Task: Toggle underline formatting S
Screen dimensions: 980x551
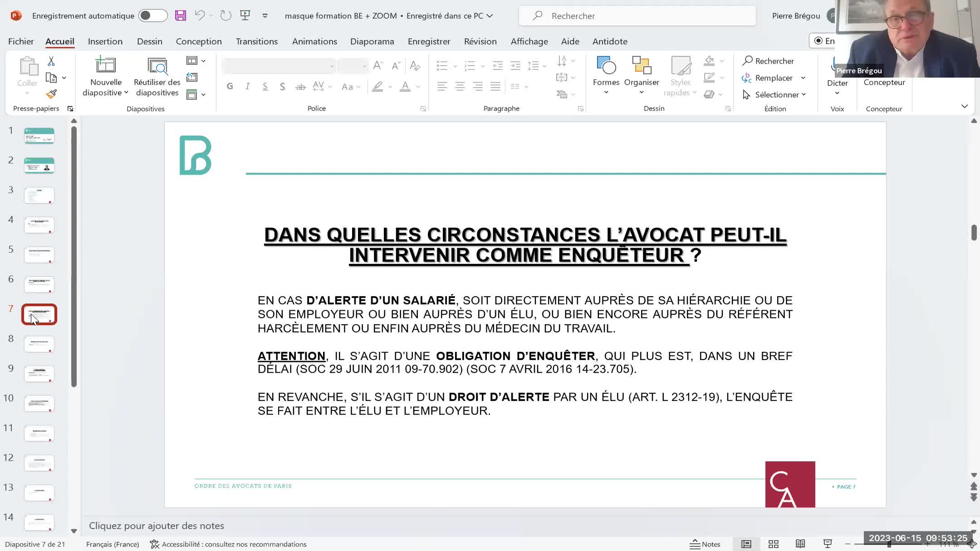Action: pyautogui.click(x=265, y=86)
